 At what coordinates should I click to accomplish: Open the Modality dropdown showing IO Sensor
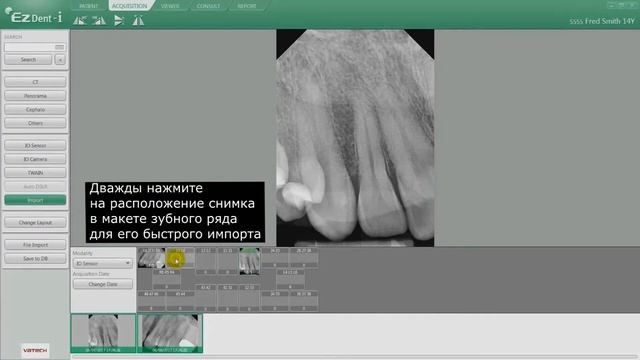click(102, 263)
